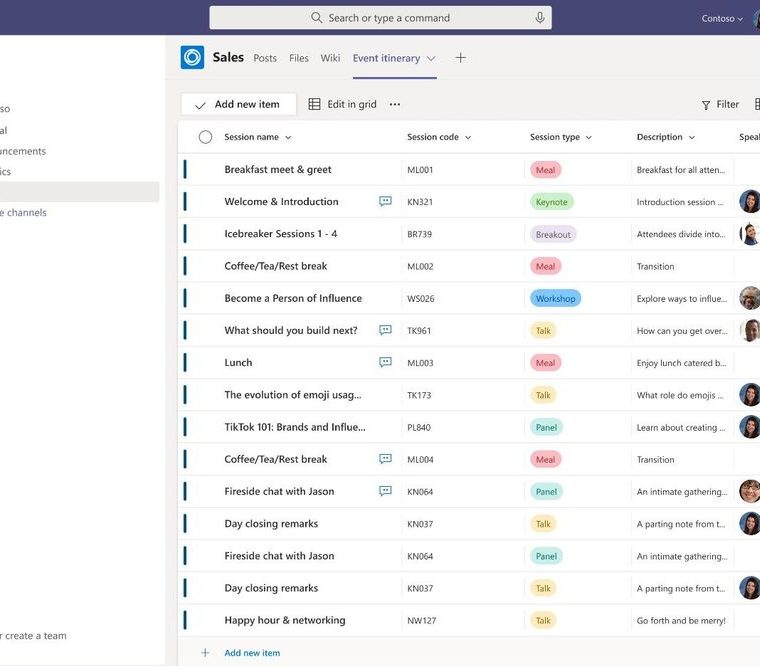Open comment icon on Lunch row

[385, 363]
